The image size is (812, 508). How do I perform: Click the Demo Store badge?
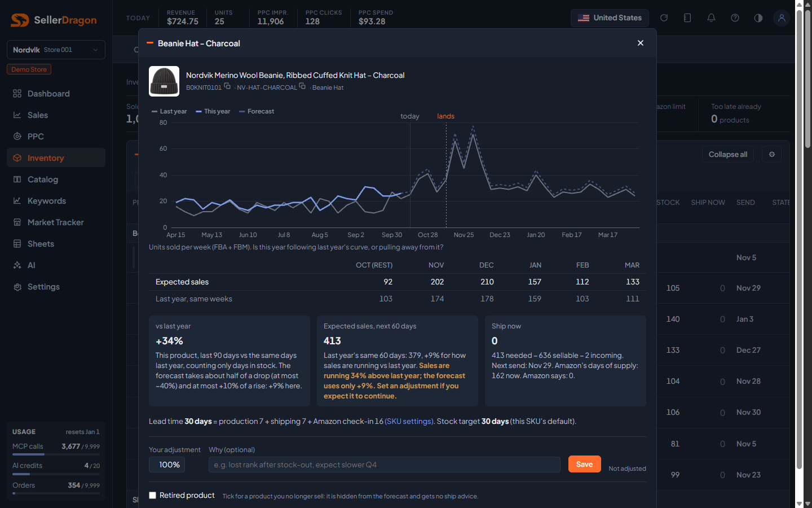tap(29, 69)
